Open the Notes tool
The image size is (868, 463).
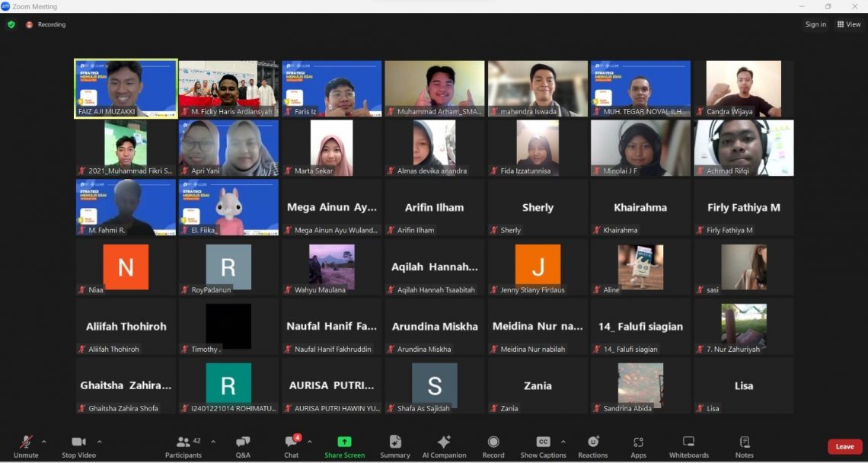point(745,446)
